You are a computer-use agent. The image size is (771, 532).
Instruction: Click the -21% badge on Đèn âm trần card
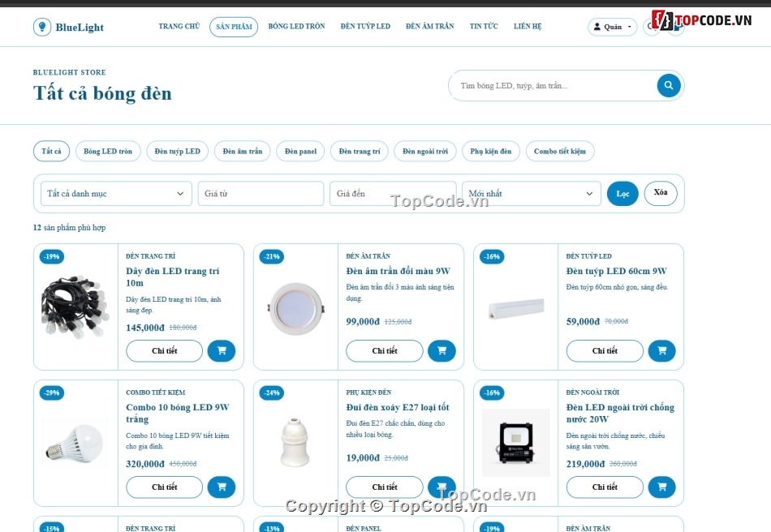click(272, 256)
